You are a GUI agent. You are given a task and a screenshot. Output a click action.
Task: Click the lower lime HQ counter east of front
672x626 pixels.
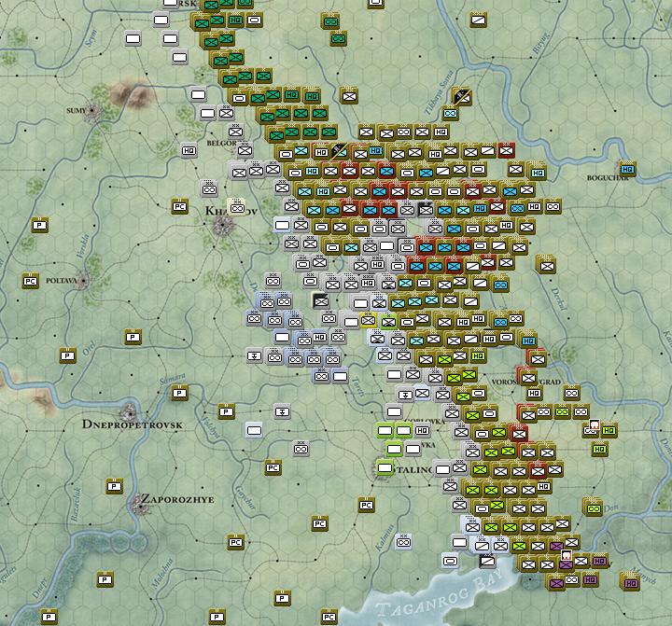(x=599, y=449)
